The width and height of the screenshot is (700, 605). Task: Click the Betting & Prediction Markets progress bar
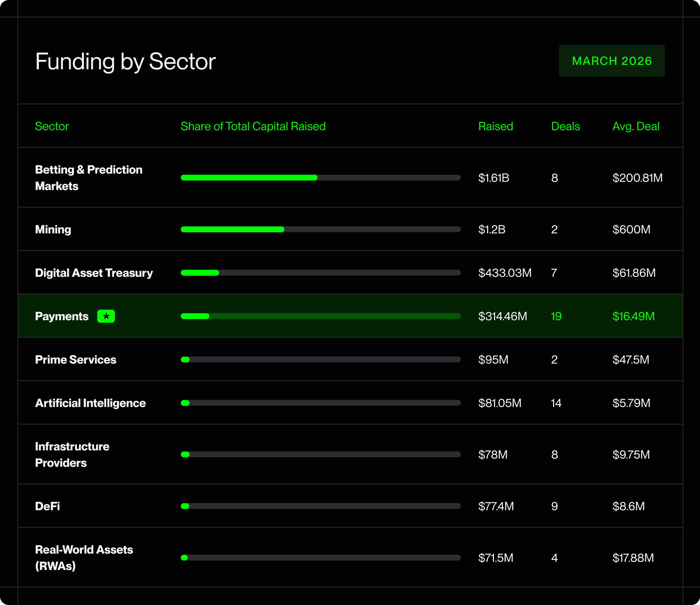320,178
